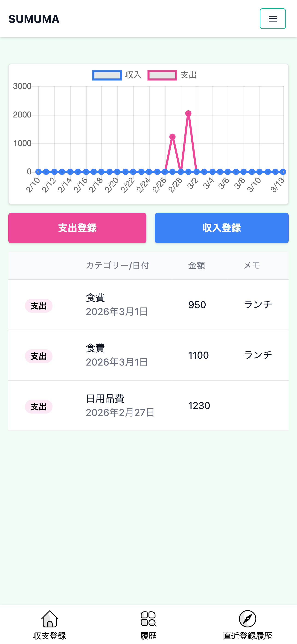Toggle the 支出 legend series

tap(172, 75)
